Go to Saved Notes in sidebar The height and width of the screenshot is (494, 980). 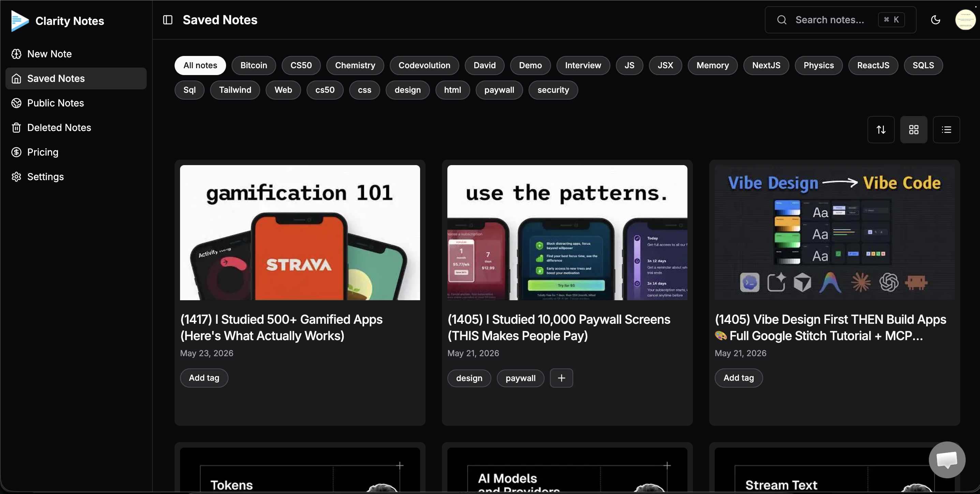pos(76,78)
